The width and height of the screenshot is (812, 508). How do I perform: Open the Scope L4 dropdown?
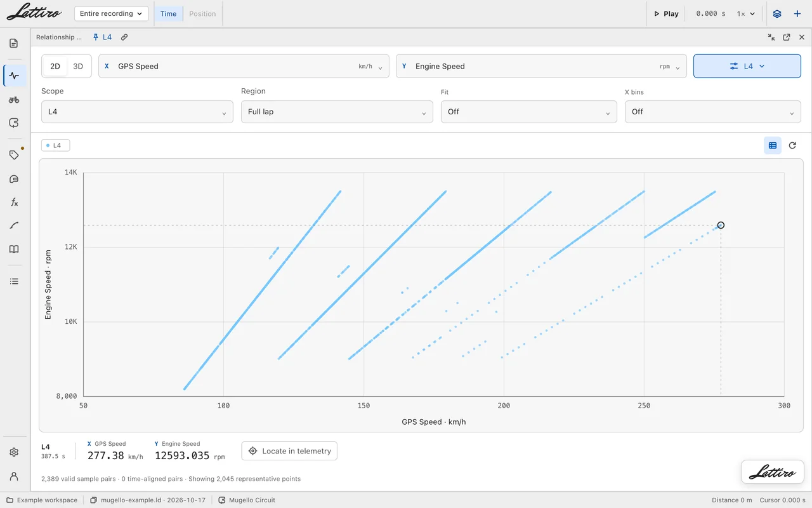pyautogui.click(x=137, y=112)
